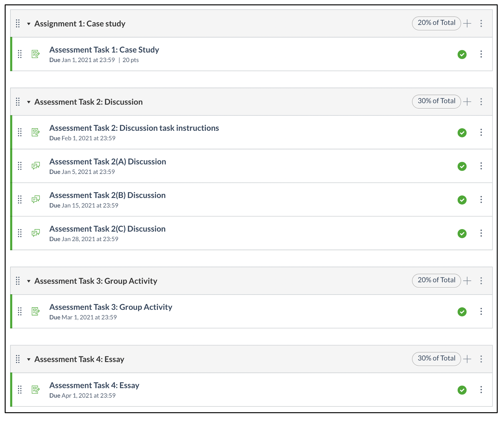Open options menu for Assessment Task 3: Group Activity group
This screenshot has width=504, height=421.
tap(481, 280)
